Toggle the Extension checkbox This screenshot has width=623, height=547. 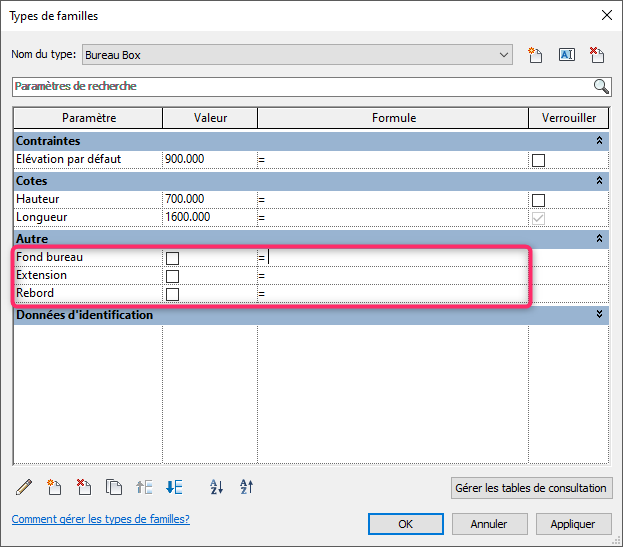tap(172, 276)
